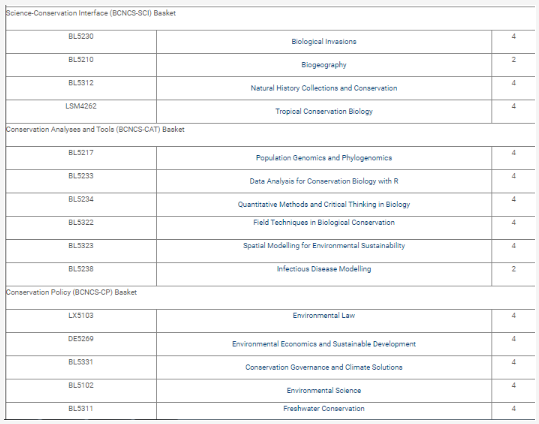539x424 pixels.
Task: Select Conservation Governance and Climate Solutions
Action: click(324, 367)
